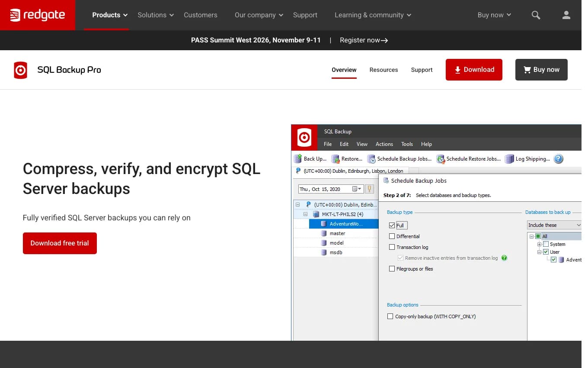Enable the Transaction log checkbox
This screenshot has height=368, width=588.
(x=392, y=247)
